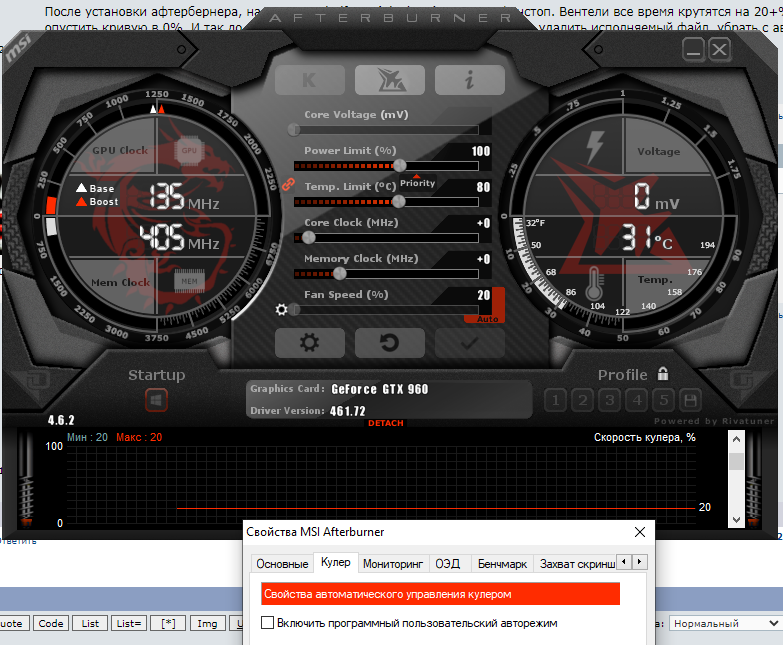Open the info i button
783x645 pixels.
[x=469, y=80]
